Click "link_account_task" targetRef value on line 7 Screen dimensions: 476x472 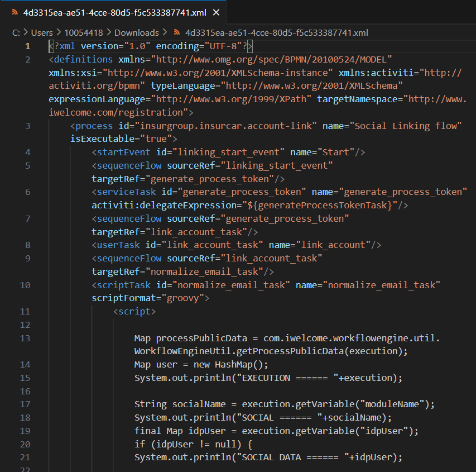click(196, 232)
